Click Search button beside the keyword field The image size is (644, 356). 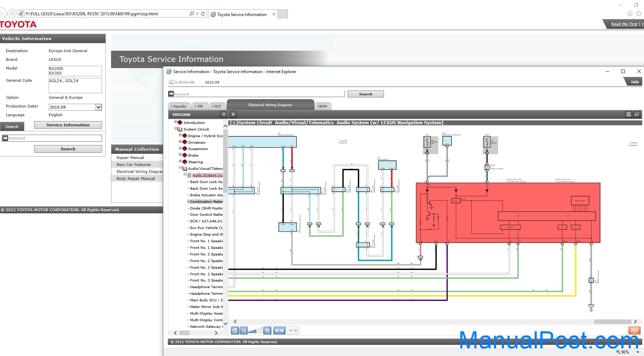click(366, 94)
